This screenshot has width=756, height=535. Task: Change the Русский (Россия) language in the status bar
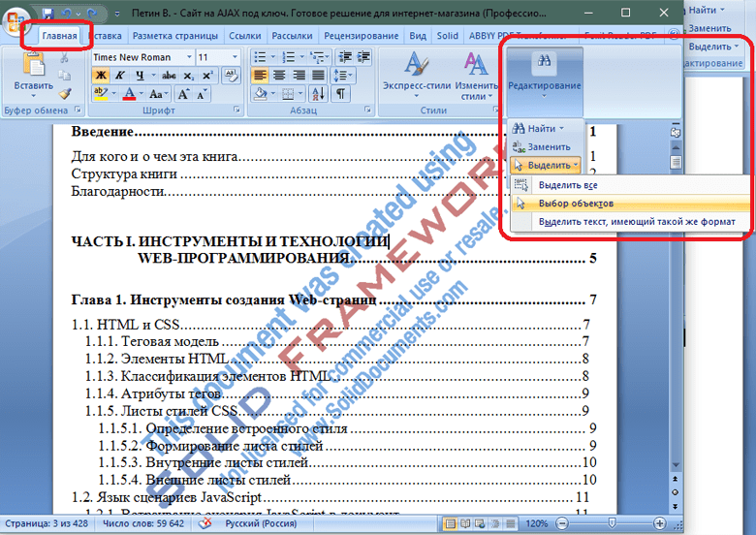(x=261, y=523)
